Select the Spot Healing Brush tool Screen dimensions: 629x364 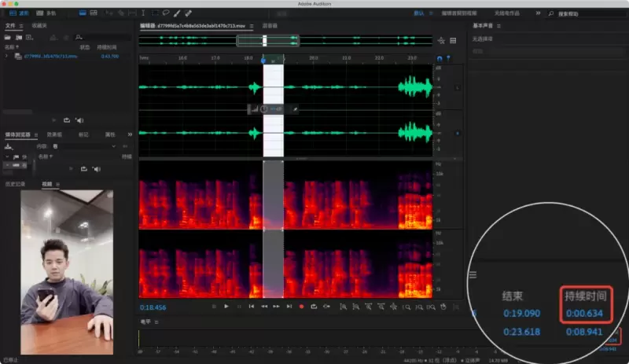tap(187, 13)
